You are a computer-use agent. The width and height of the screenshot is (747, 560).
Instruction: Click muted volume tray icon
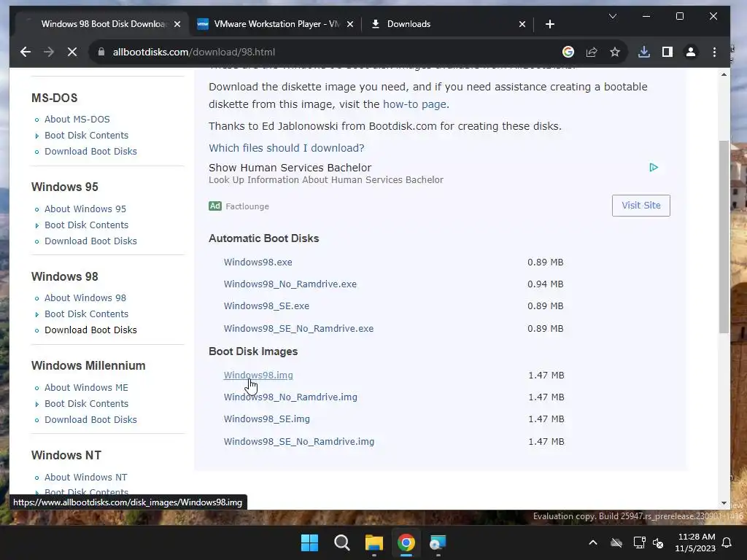coord(658,542)
